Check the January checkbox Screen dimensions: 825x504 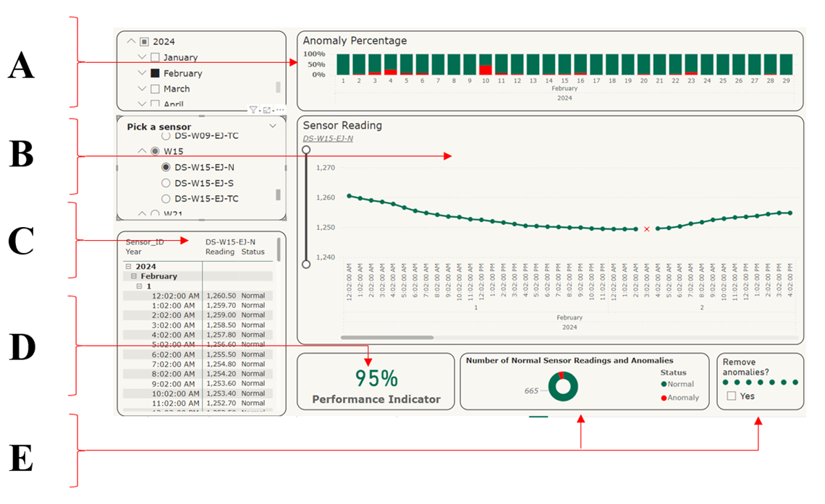[155, 56]
